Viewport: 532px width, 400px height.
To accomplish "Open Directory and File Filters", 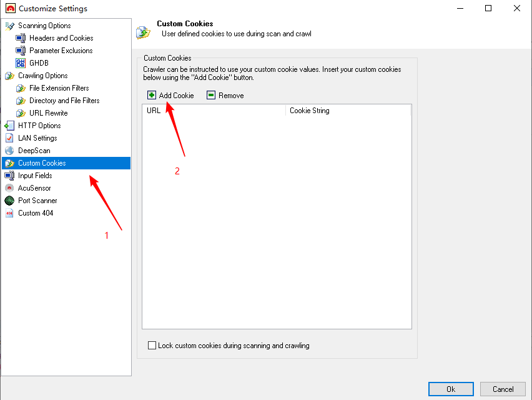I will point(64,101).
